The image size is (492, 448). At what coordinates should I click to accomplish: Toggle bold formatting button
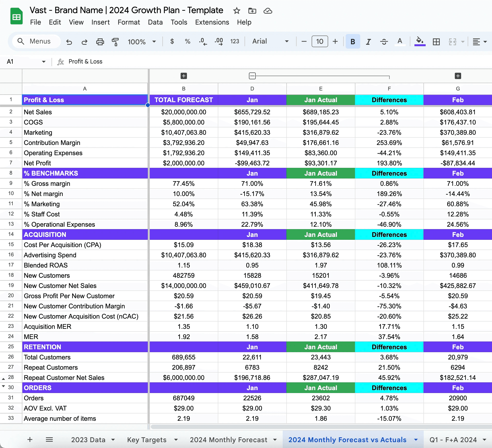point(353,42)
